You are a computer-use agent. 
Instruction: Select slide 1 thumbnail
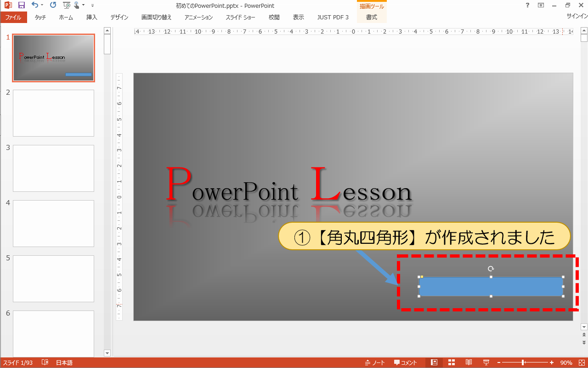(x=53, y=58)
